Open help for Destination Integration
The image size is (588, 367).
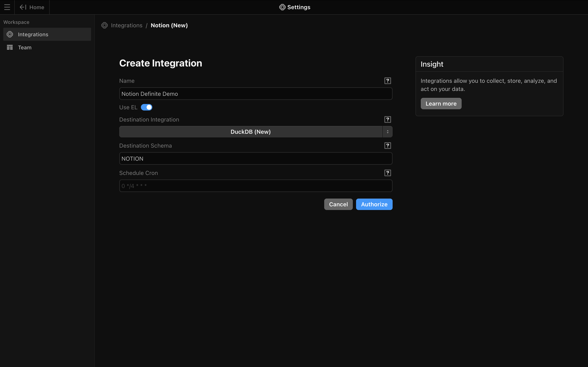click(387, 119)
